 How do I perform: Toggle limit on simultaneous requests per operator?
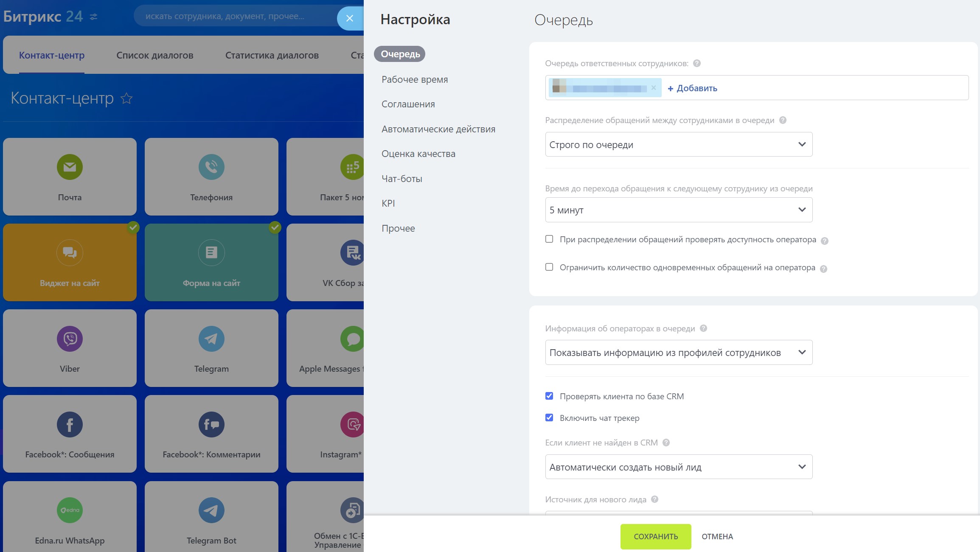click(549, 267)
